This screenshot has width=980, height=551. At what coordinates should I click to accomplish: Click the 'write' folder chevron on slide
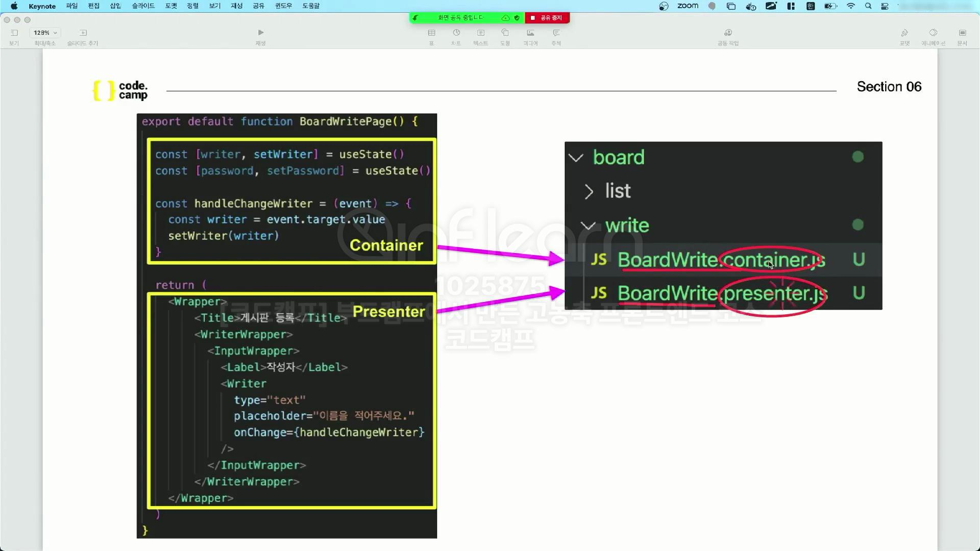pos(588,226)
